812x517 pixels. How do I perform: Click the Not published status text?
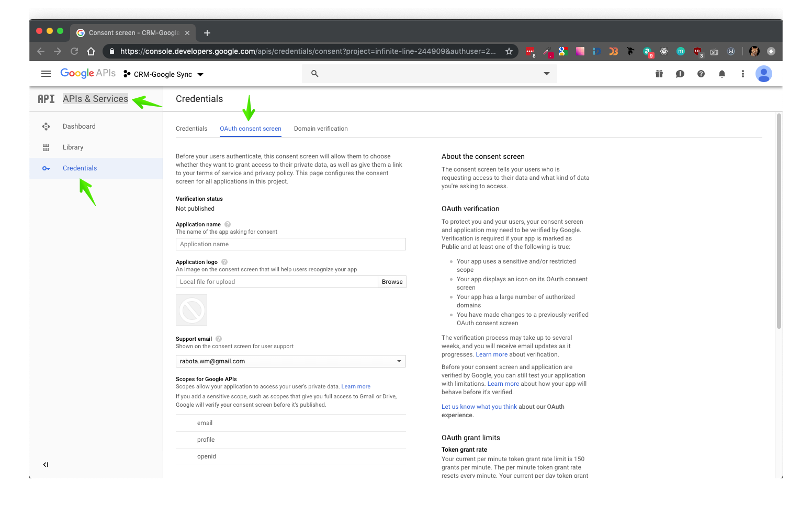click(x=195, y=209)
